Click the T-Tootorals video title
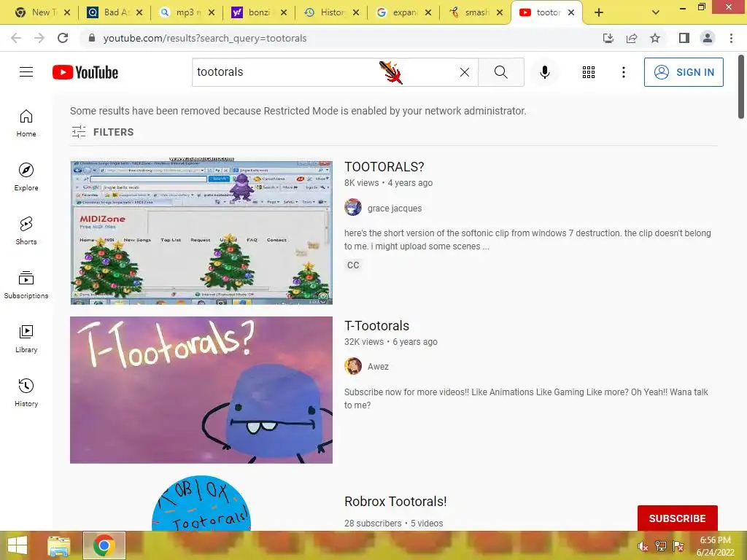The image size is (747, 560). pyautogui.click(x=377, y=326)
